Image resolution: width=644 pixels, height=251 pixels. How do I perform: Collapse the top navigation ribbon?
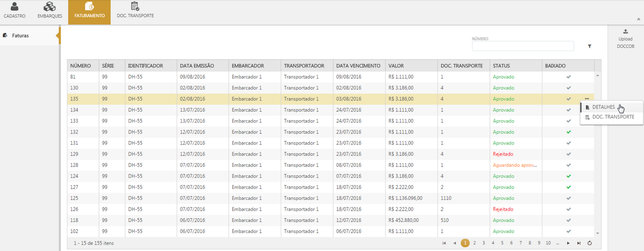[638, 19]
